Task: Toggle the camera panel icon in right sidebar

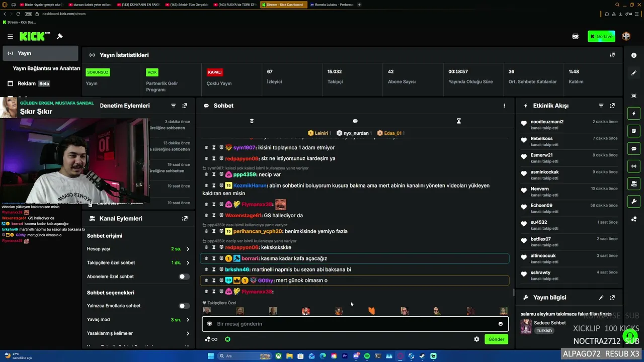Action: click(634, 184)
